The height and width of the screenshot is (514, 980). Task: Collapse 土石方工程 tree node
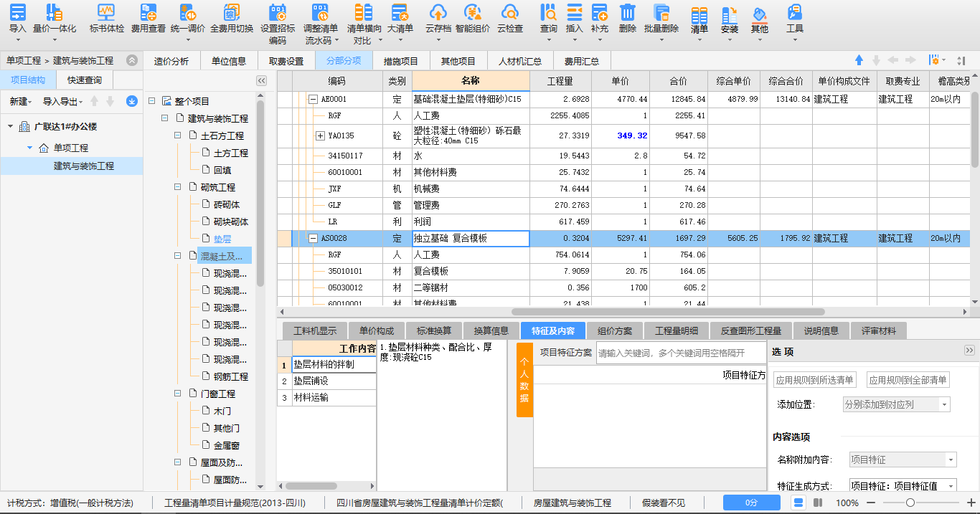coord(178,135)
